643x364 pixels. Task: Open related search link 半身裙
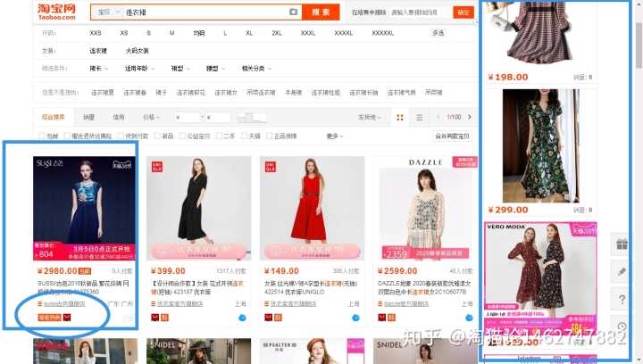tap(293, 93)
